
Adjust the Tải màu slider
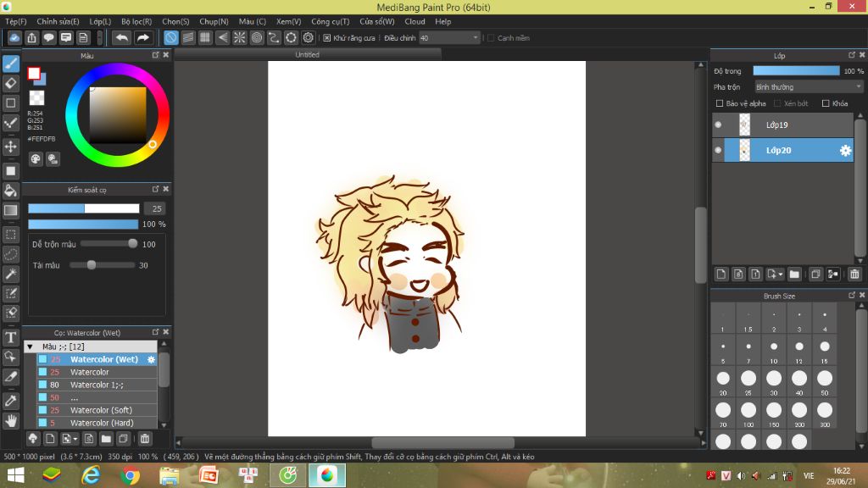(x=103, y=265)
